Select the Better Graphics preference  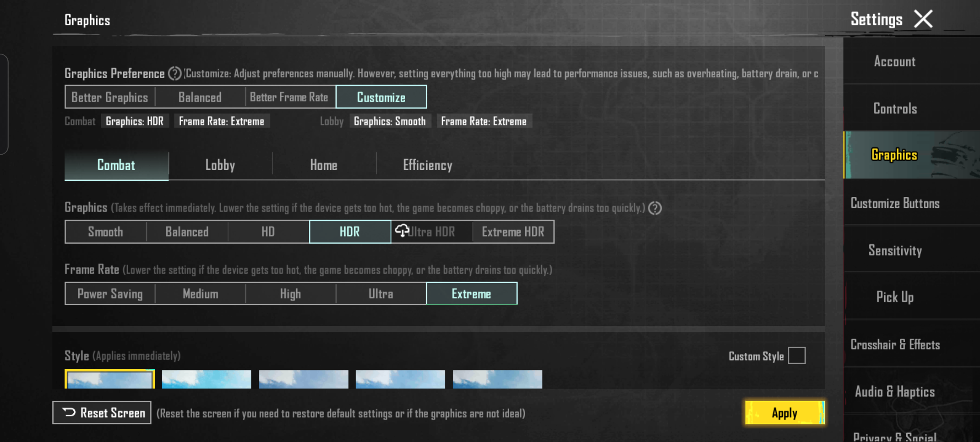click(110, 97)
